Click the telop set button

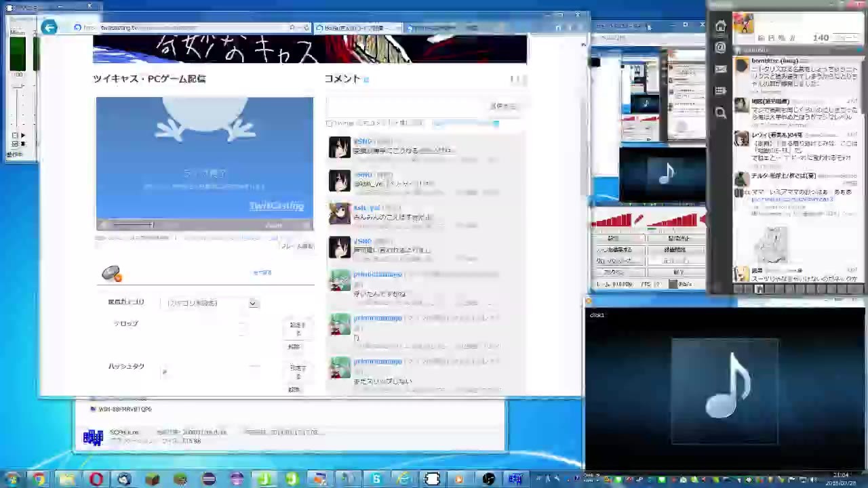[x=298, y=329]
